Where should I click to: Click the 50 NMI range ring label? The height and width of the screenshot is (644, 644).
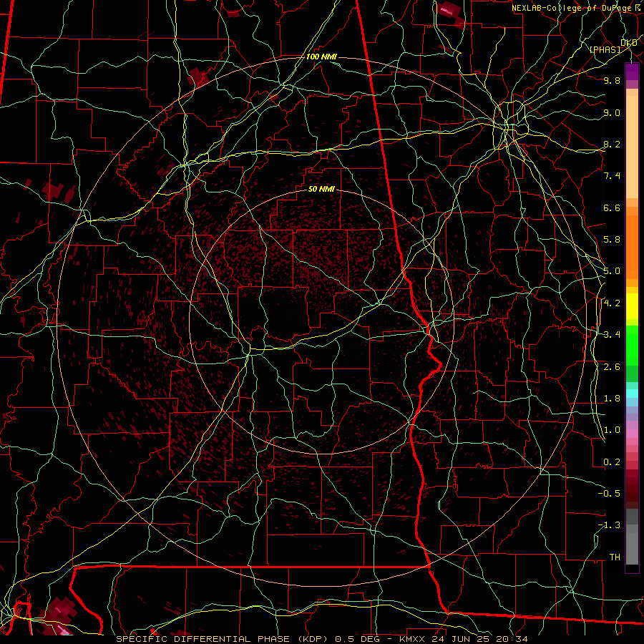(321, 190)
